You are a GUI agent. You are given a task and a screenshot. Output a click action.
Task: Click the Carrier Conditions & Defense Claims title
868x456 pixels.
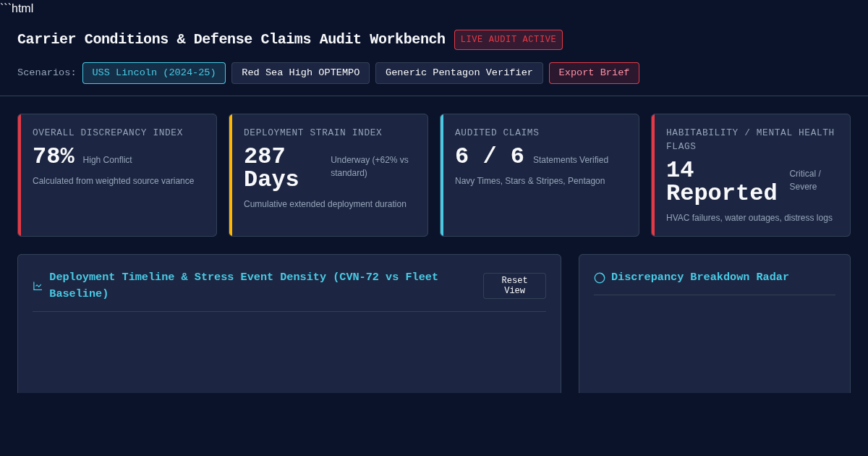click(x=231, y=40)
